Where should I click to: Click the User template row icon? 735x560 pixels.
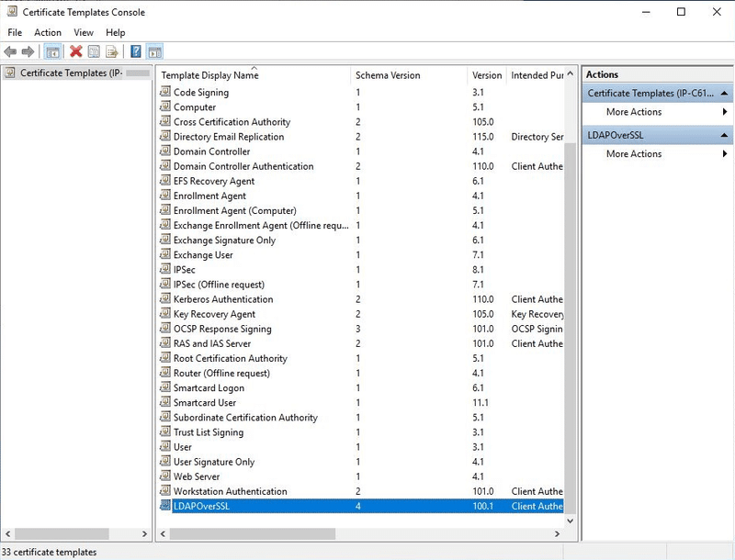(x=165, y=446)
